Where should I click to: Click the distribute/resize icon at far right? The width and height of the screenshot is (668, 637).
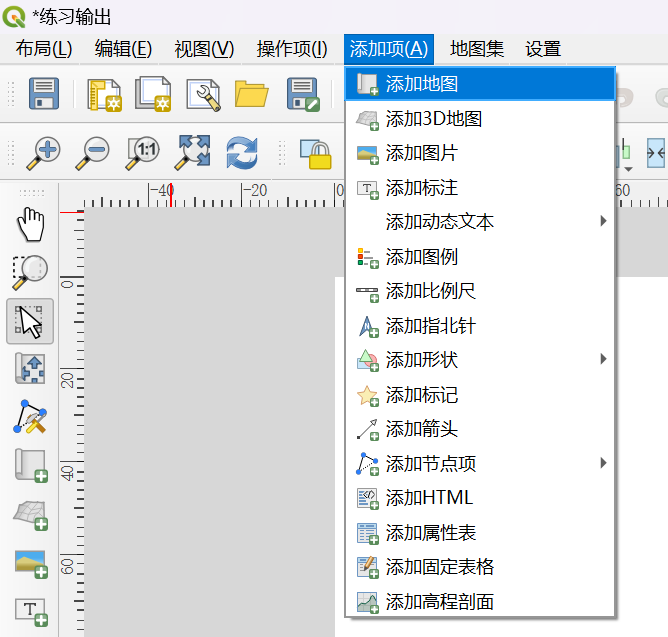[656, 153]
